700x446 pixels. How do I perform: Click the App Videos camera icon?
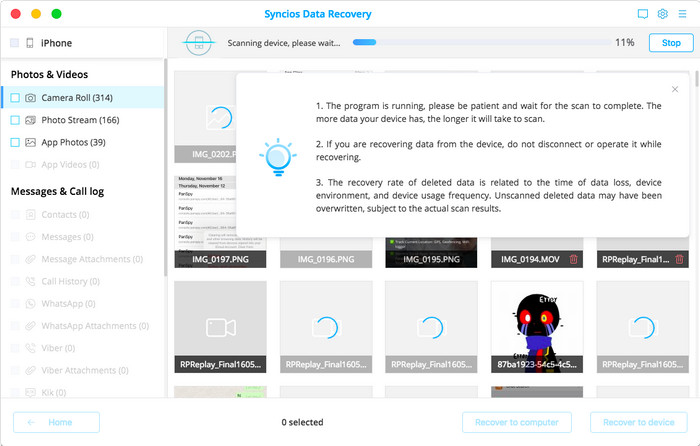pyautogui.click(x=30, y=165)
